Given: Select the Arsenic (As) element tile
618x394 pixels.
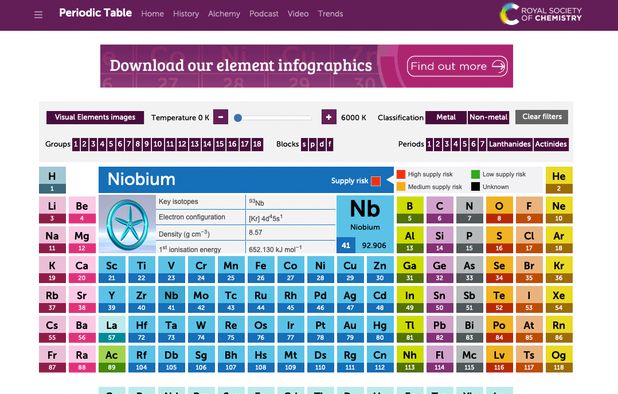Looking at the screenshot, I should click(x=469, y=269).
